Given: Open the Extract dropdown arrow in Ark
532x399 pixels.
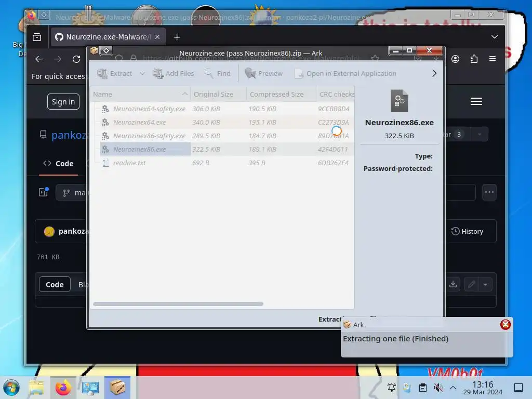Looking at the screenshot, I should click(142, 73).
